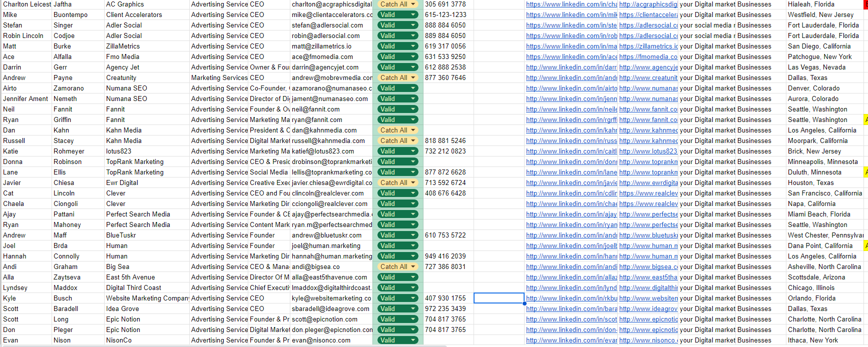Image resolution: width=868 pixels, height=347 pixels.
Task: Select the phone cell 619 317 0056
Action: click(x=449, y=46)
